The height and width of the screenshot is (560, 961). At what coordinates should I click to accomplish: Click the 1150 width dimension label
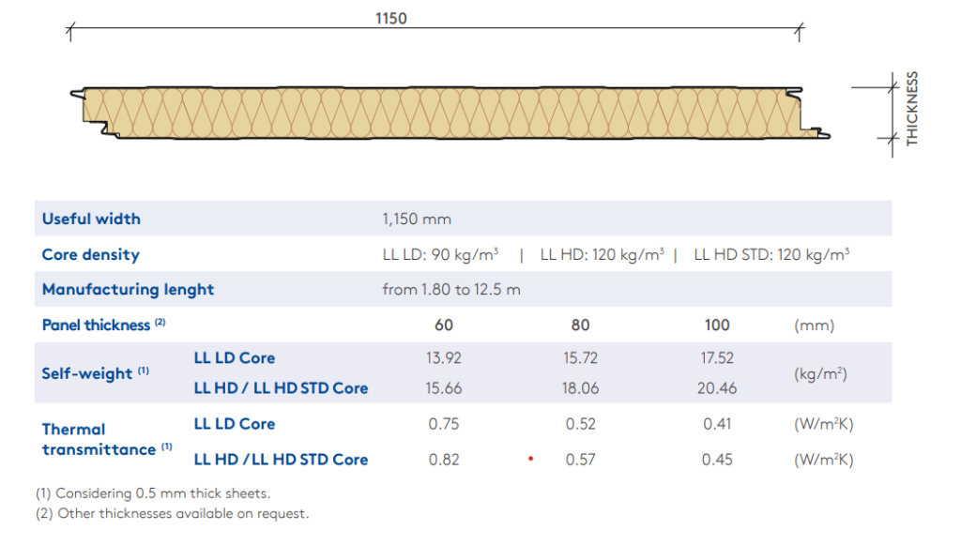point(390,19)
